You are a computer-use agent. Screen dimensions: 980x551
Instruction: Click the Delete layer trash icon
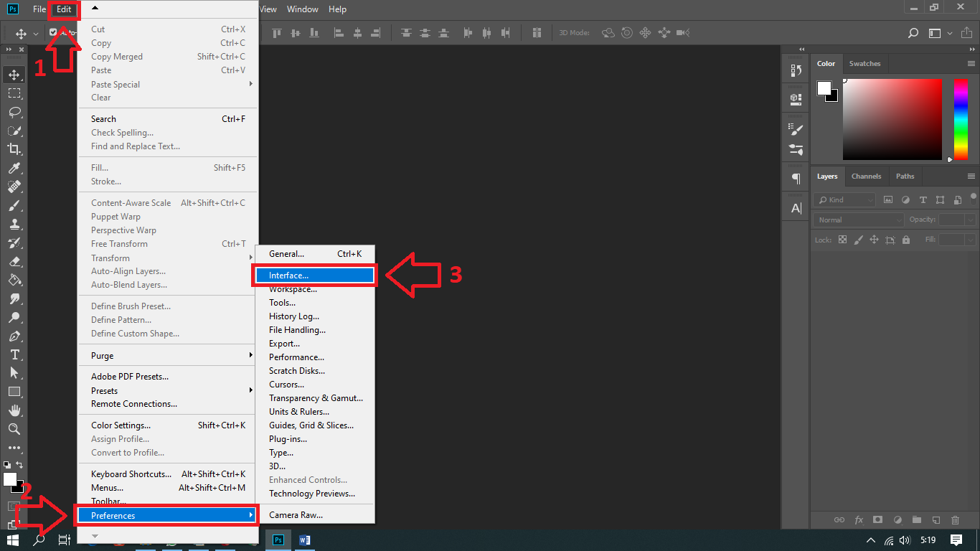[x=955, y=519]
